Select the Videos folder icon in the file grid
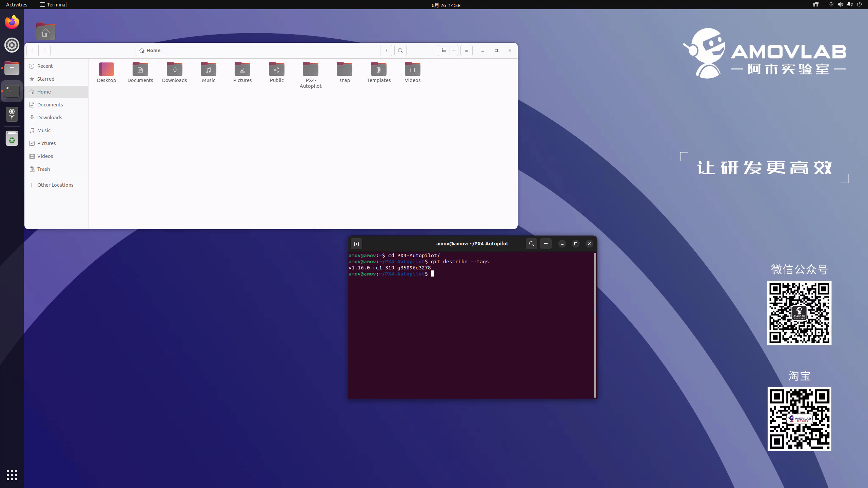 click(413, 73)
